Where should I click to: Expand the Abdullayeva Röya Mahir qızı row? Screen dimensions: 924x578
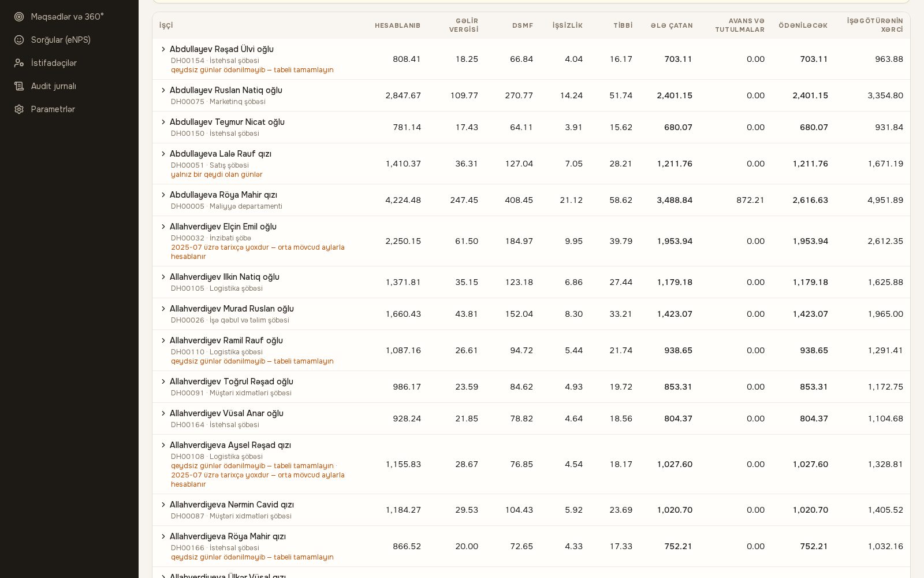tap(163, 195)
